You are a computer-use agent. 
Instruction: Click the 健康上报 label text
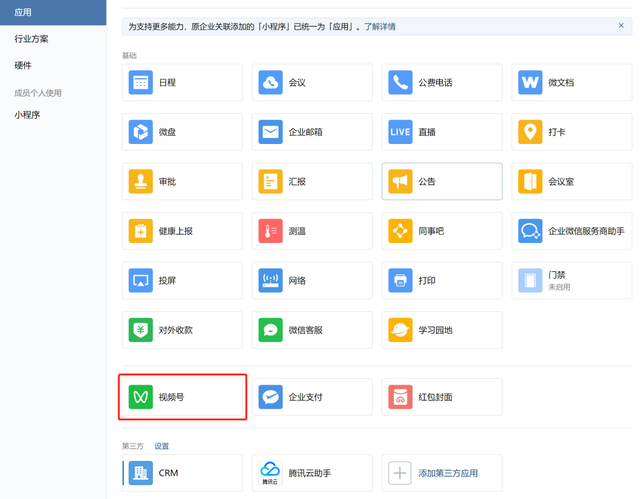[176, 231]
